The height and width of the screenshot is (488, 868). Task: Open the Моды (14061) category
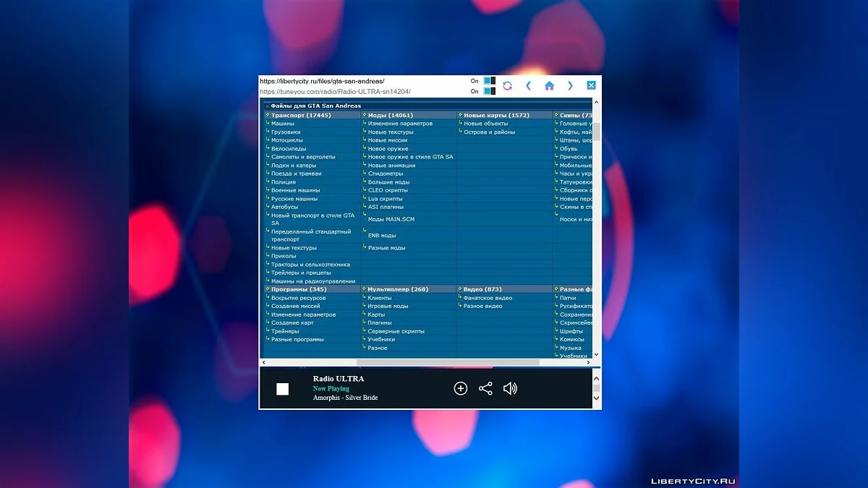[390, 115]
